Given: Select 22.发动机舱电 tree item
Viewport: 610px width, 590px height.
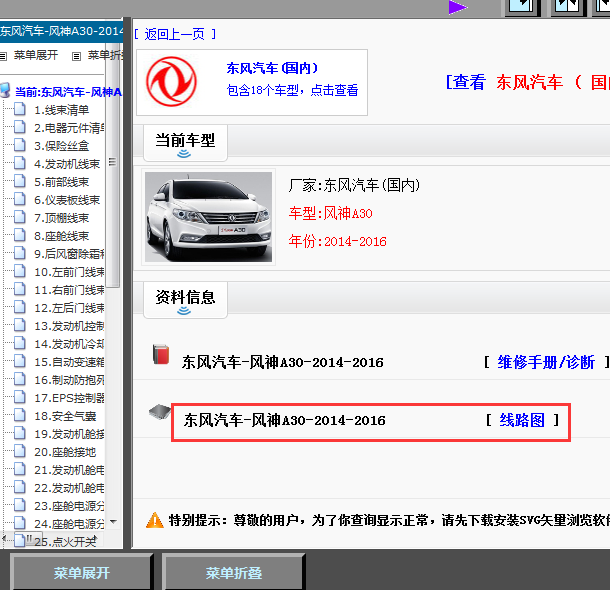Looking at the screenshot, I should [69, 488].
